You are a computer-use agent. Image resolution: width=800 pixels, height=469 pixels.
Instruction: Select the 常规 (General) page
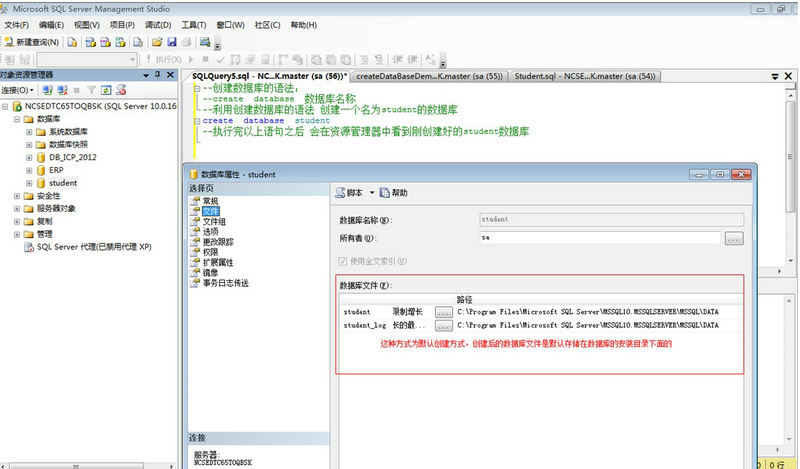tap(210, 201)
